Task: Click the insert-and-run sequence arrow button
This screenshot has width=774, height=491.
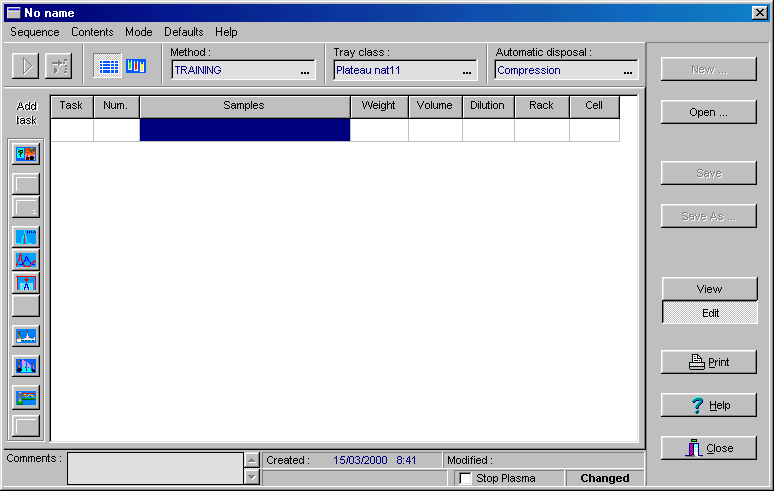Action: pos(59,66)
